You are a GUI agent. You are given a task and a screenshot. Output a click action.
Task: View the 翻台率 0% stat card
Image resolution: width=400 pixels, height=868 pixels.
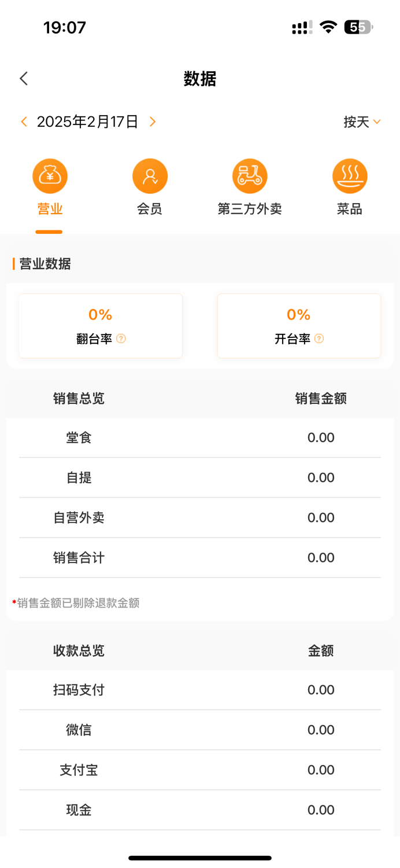click(x=100, y=325)
